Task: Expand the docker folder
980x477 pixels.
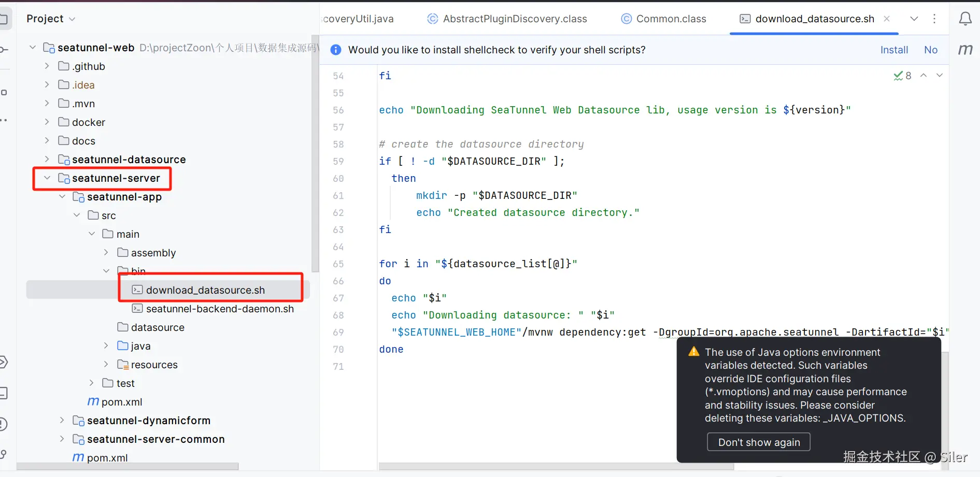Action: pos(47,122)
